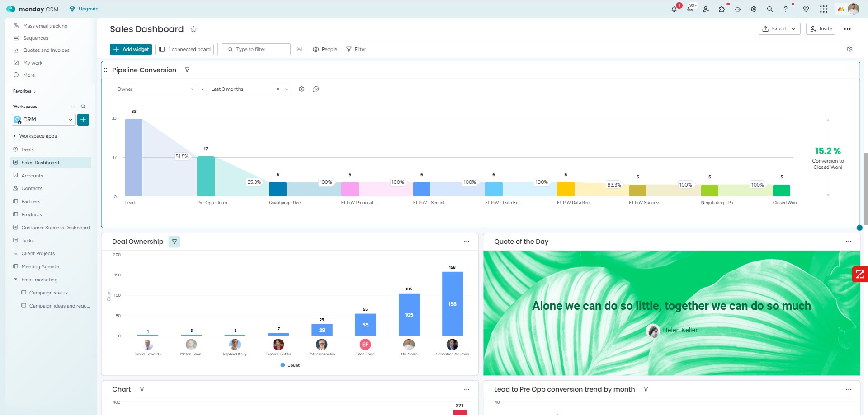
Task: Open Quote of the Day widget menu
Action: (x=849, y=242)
